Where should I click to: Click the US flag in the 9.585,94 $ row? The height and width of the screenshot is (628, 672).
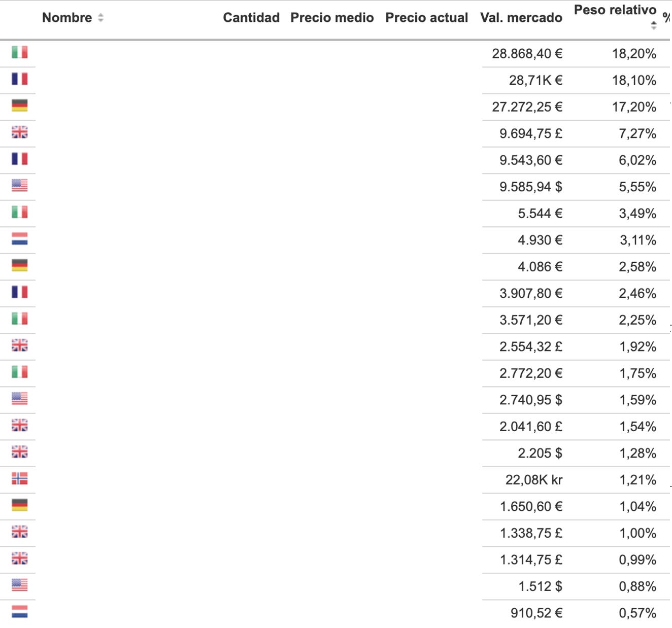click(20, 185)
